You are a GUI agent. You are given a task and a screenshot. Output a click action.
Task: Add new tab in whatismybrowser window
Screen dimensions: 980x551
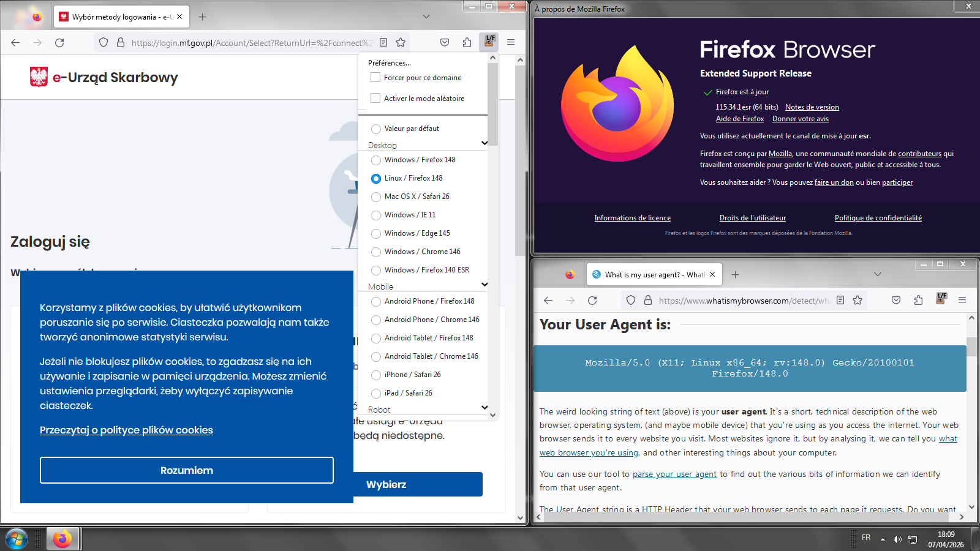click(x=736, y=275)
